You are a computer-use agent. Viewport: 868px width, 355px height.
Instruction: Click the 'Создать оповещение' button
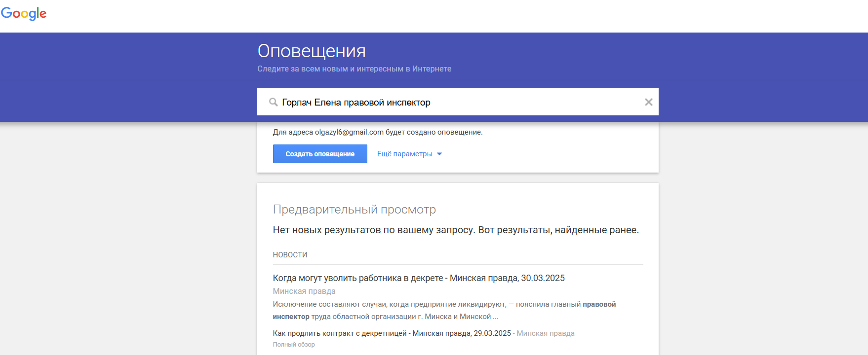coord(320,154)
